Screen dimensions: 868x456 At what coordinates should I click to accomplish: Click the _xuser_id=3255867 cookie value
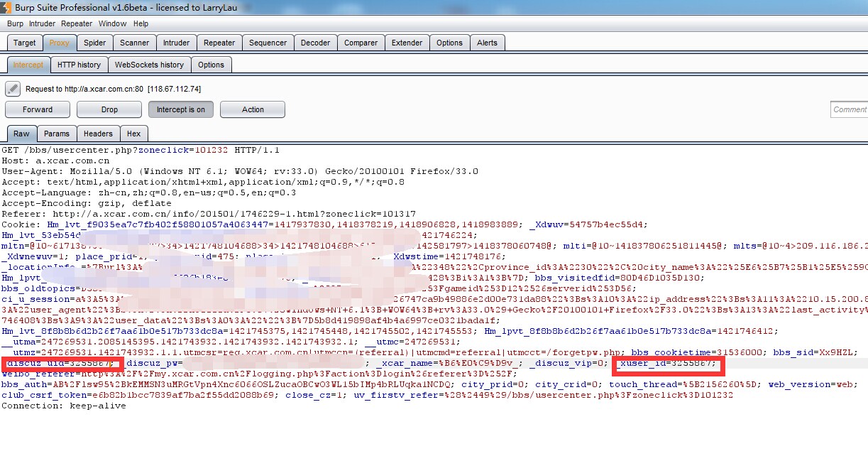(x=666, y=363)
